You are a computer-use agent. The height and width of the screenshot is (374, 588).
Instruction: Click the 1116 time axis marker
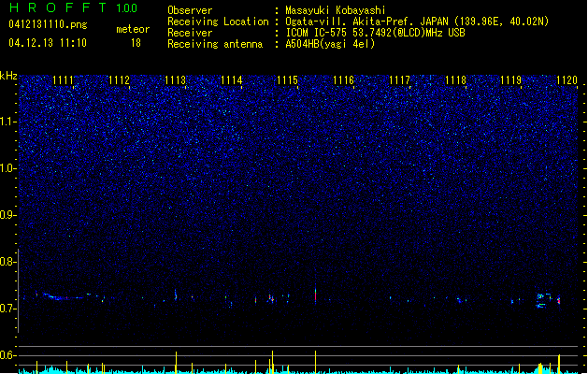[343, 80]
